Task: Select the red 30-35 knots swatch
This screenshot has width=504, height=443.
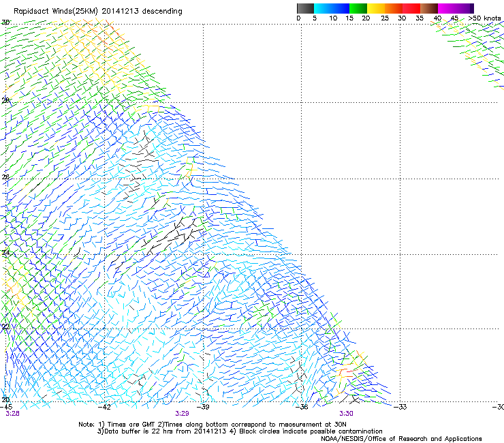Action: click(x=411, y=8)
